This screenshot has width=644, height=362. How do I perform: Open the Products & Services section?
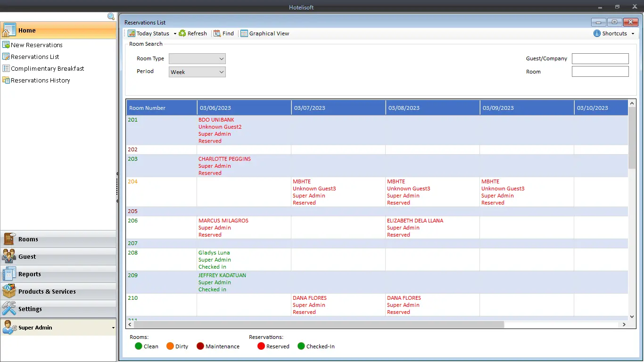(58, 291)
